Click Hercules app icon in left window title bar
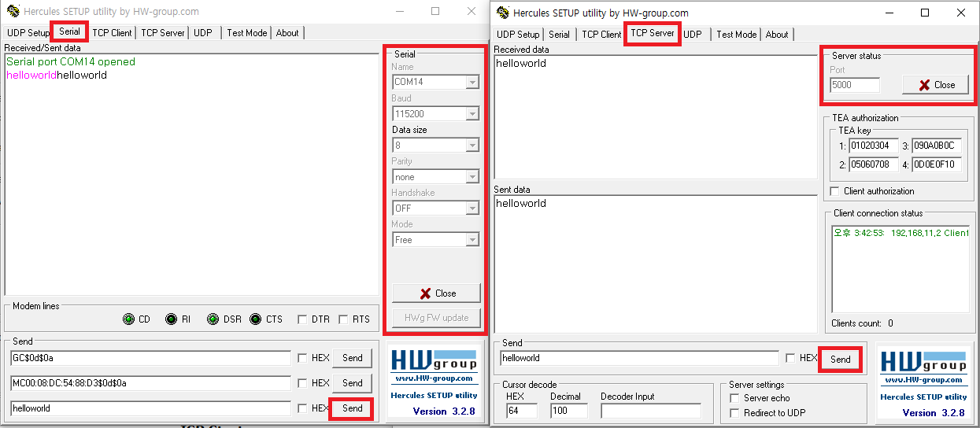The image size is (980, 428). [13, 12]
